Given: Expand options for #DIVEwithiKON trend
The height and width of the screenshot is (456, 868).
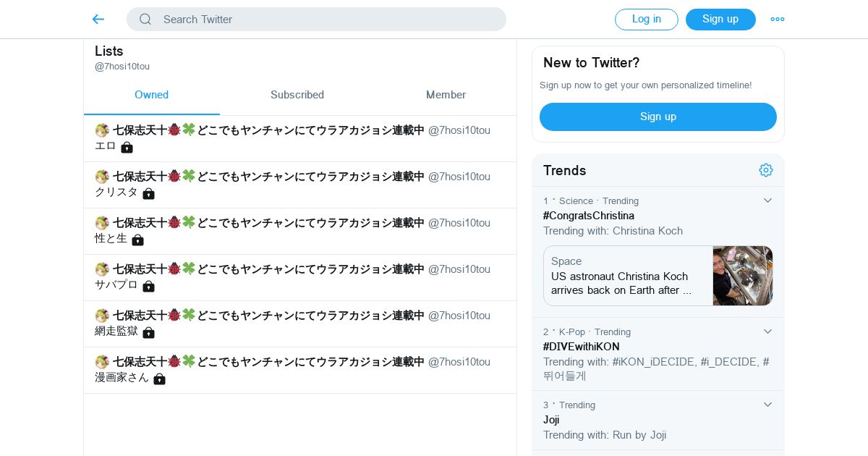Looking at the screenshot, I should point(767,332).
